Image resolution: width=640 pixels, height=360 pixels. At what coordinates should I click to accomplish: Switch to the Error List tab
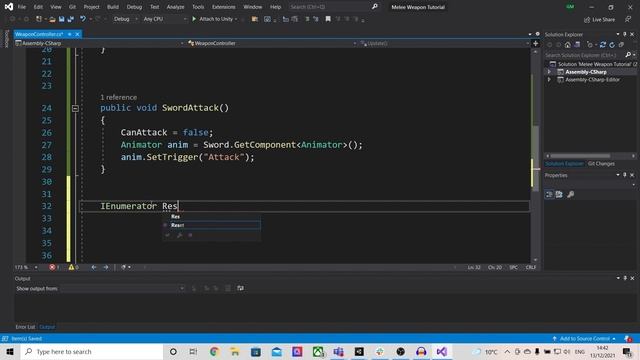coord(25,327)
